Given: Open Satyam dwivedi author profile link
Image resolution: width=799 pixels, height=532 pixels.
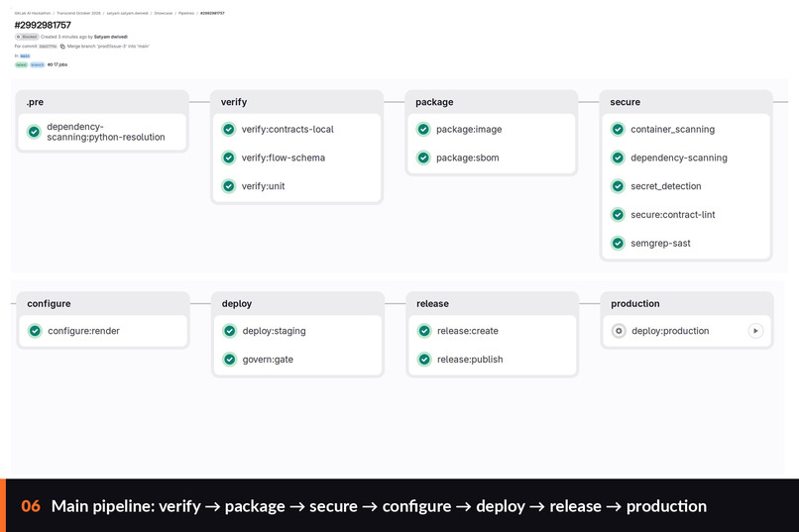Looking at the screenshot, I should (111, 37).
